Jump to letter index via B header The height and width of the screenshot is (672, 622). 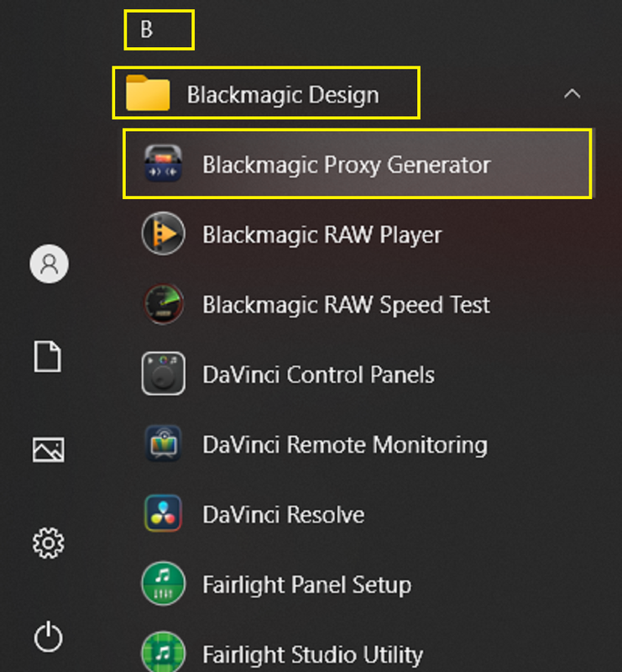[147, 29]
